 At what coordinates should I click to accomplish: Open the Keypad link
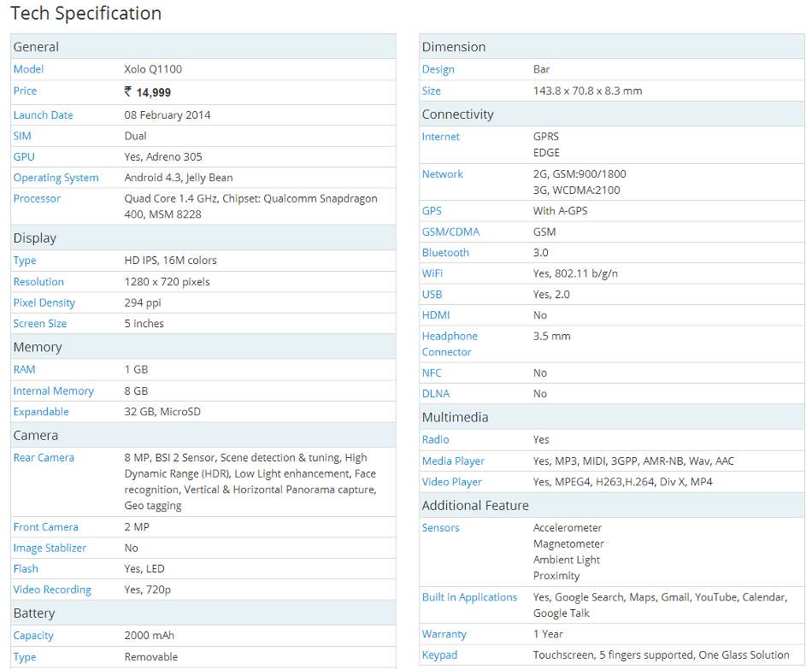pyautogui.click(x=439, y=655)
